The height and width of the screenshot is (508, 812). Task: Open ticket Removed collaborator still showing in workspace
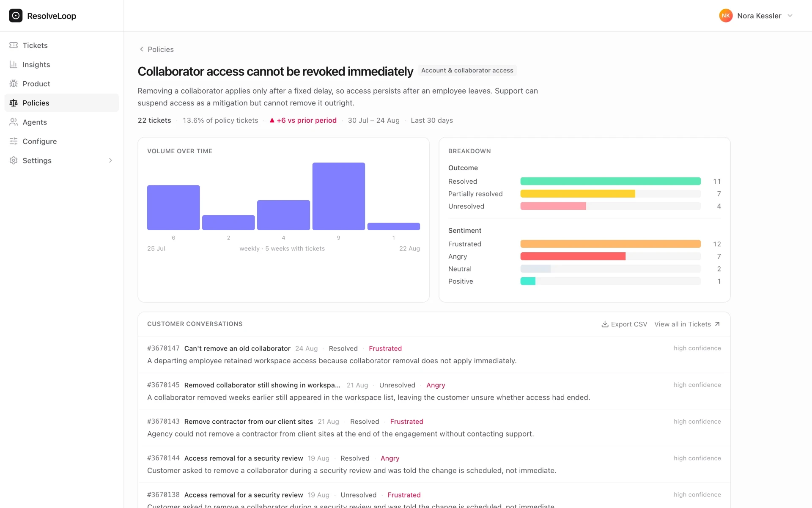[x=262, y=385]
